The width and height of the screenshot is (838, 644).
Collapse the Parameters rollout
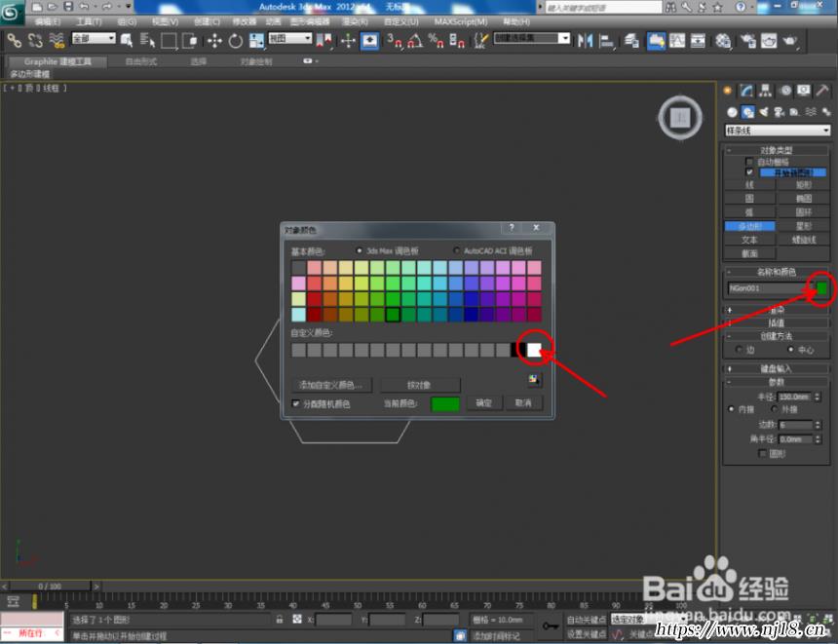click(777, 382)
